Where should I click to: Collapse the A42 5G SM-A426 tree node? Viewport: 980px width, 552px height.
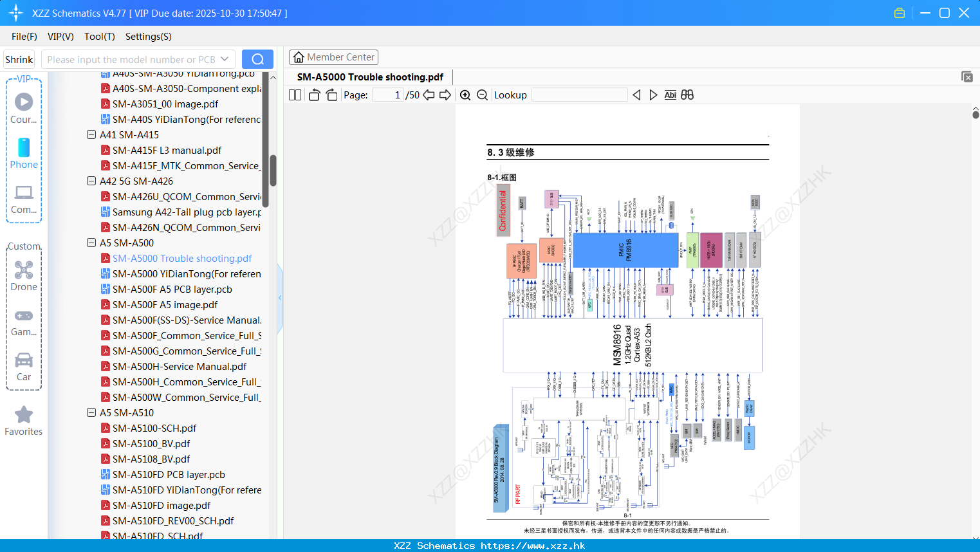(x=91, y=181)
